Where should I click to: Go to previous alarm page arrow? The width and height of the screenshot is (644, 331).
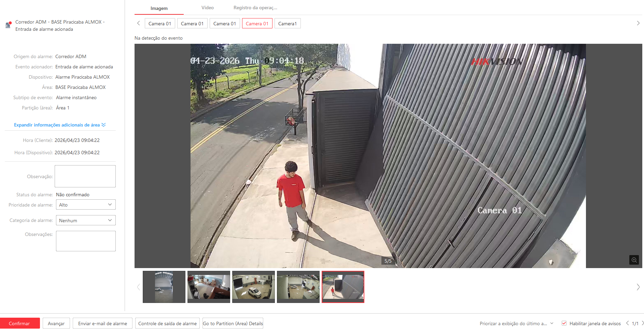[627, 323]
